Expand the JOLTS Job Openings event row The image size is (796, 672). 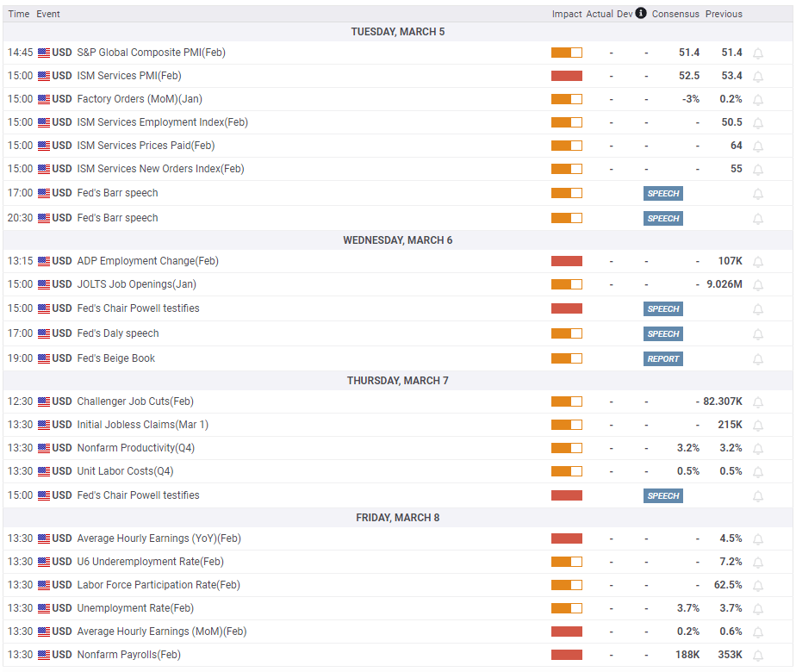(x=397, y=284)
